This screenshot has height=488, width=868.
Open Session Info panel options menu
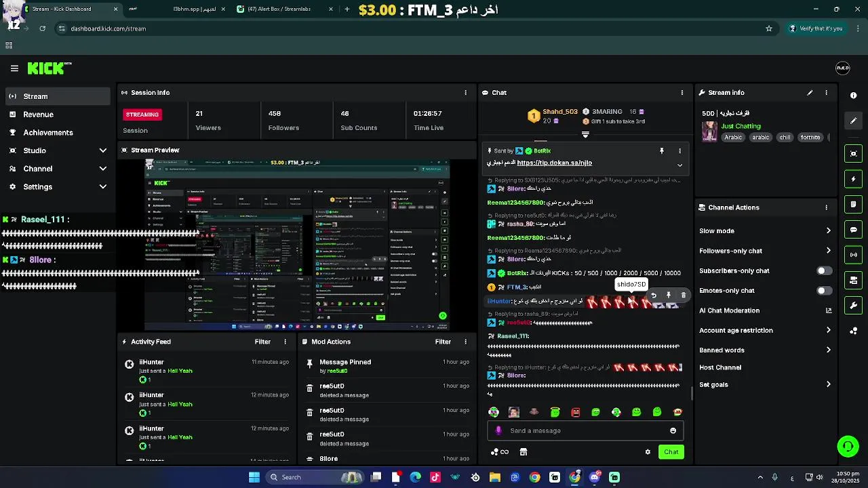point(465,93)
